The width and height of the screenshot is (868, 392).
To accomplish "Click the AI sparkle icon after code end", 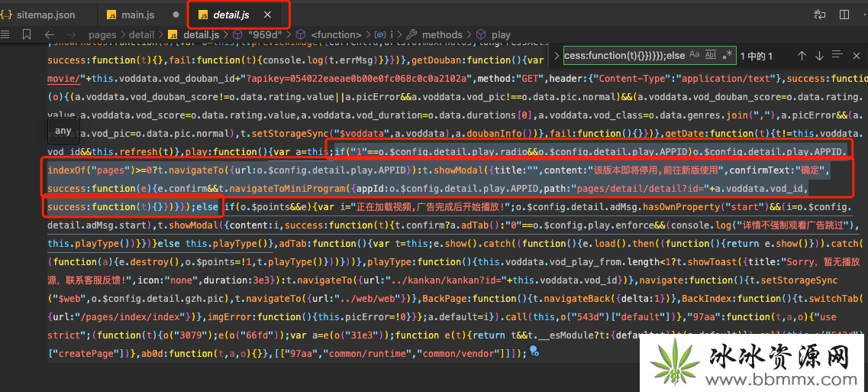I will pyautogui.click(x=534, y=351).
